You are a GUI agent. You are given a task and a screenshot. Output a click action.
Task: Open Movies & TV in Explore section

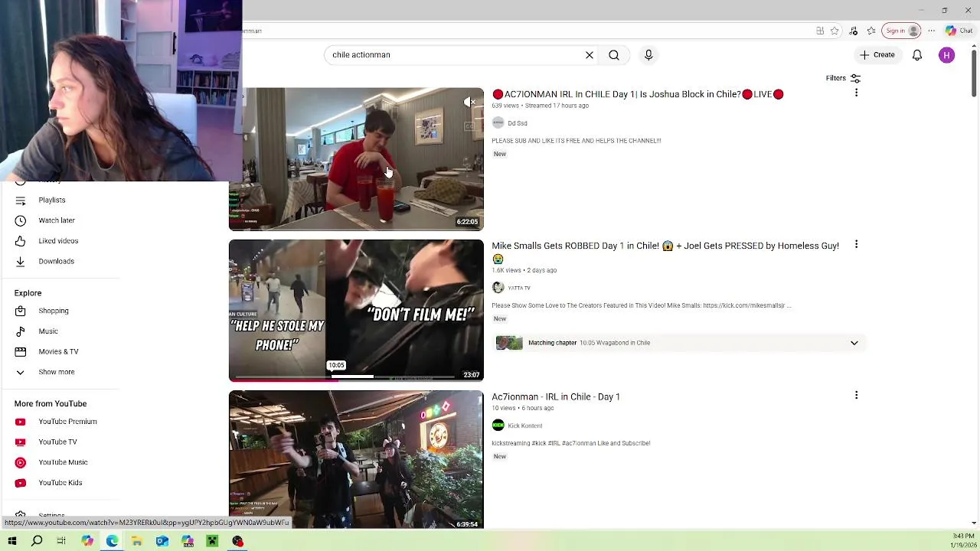point(58,352)
